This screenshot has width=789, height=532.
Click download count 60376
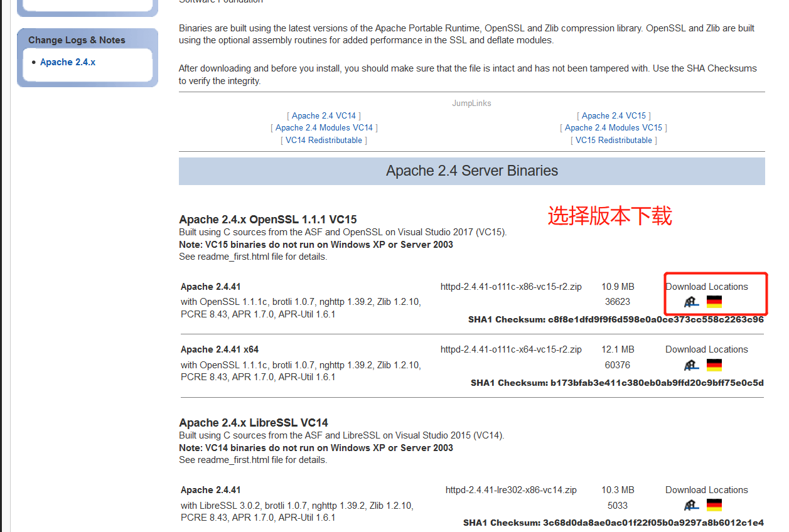click(618, 365)
